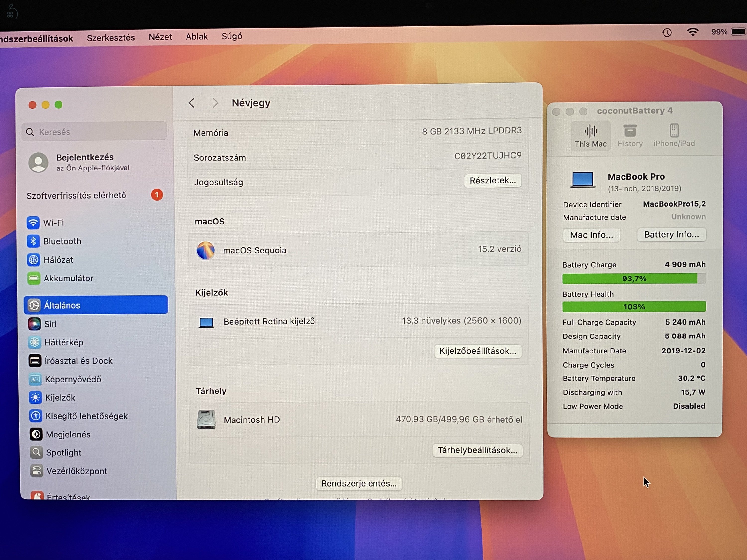Click the Battery Health 103% bar
This screenshot has width=747, height=560.
634,306
